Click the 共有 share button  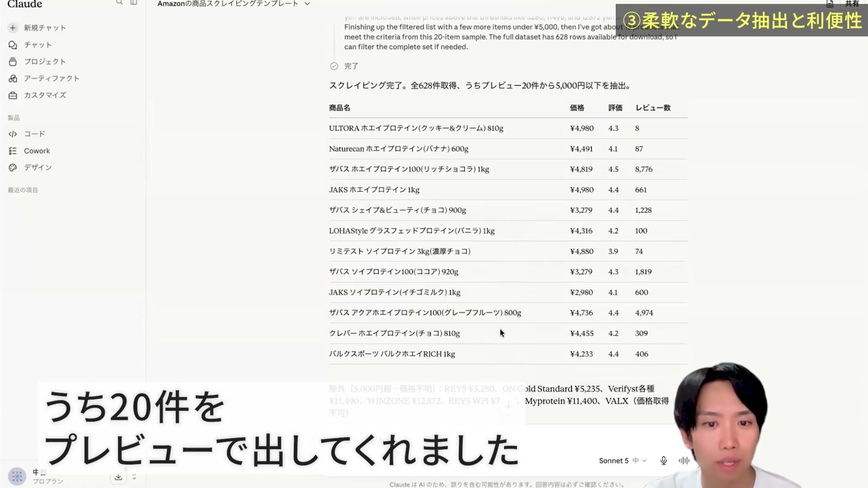pos(852,4)
